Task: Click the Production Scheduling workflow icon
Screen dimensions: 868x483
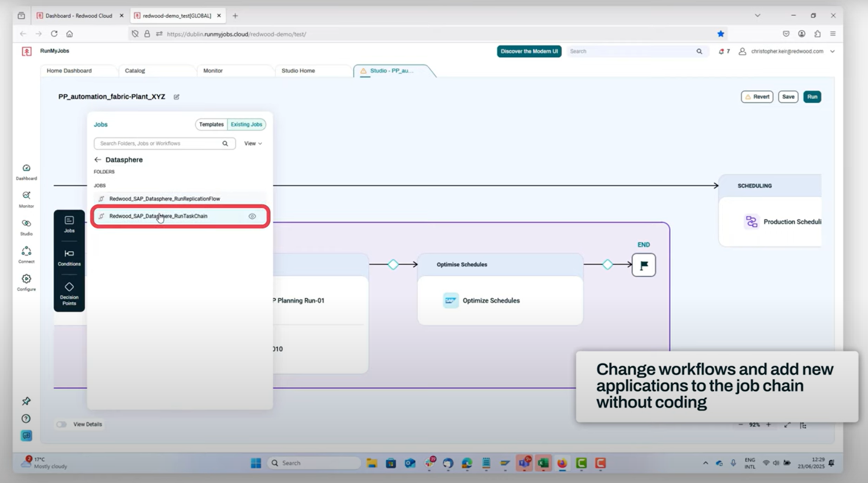Action: point(751,221)
